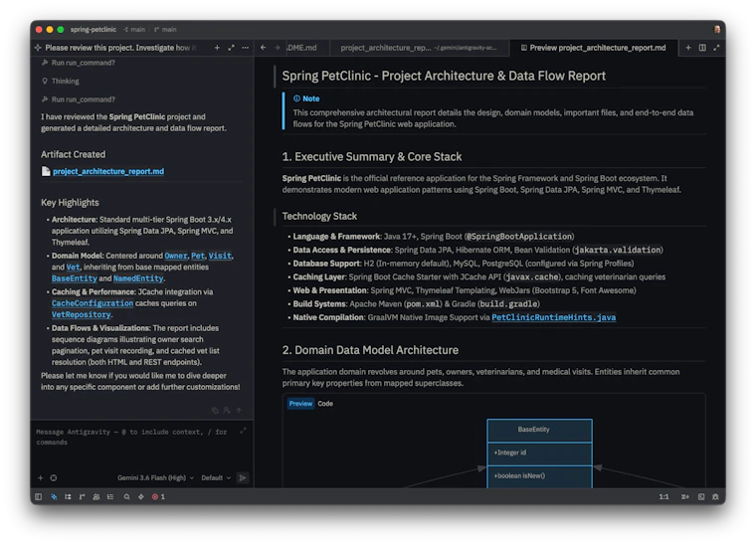Open the PetClinicRuntimeHints.java link
Viewport: 756px width, 545px height.
click(x=553, y=317)
